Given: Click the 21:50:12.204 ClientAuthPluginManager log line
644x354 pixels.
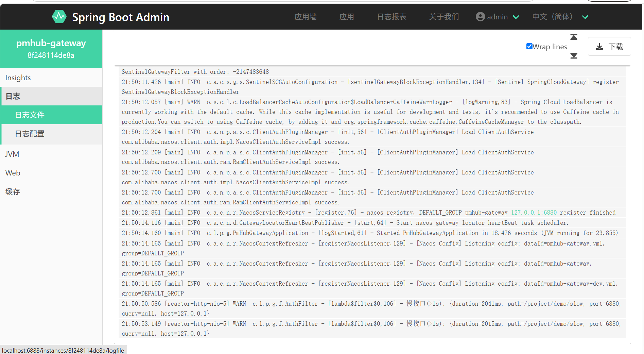Looking at the screenshot, I should (372, 137).
